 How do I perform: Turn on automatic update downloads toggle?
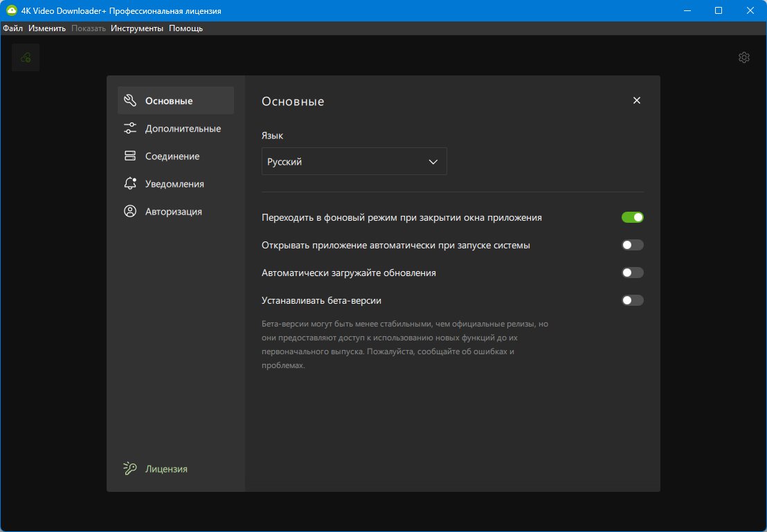633,273
